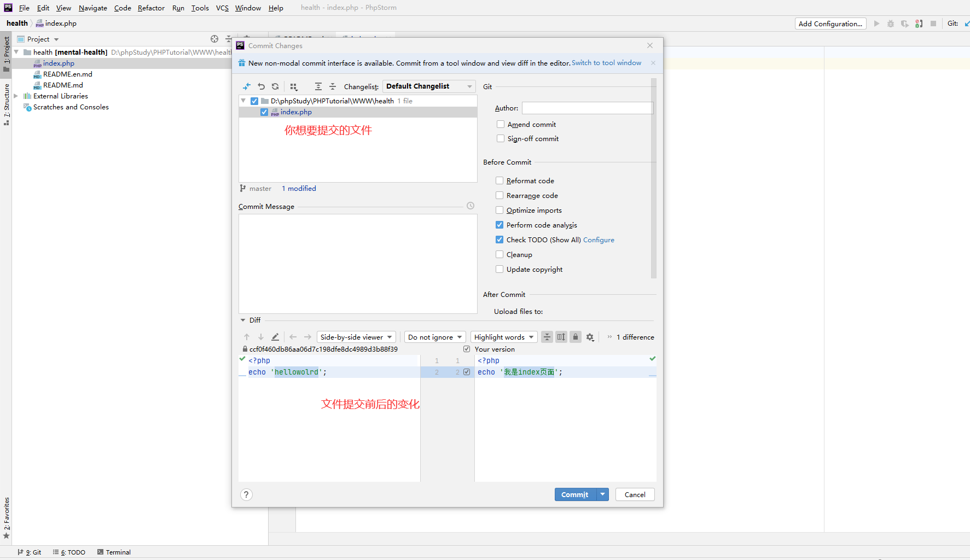Click Collapse All icon in changes toolbar
970x560 pixels.
[333, 86]
